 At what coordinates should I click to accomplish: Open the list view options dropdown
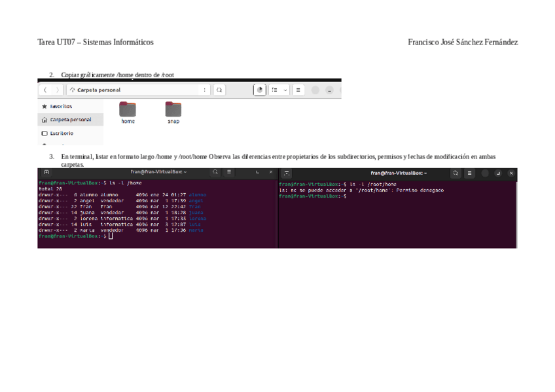[279, 90]
